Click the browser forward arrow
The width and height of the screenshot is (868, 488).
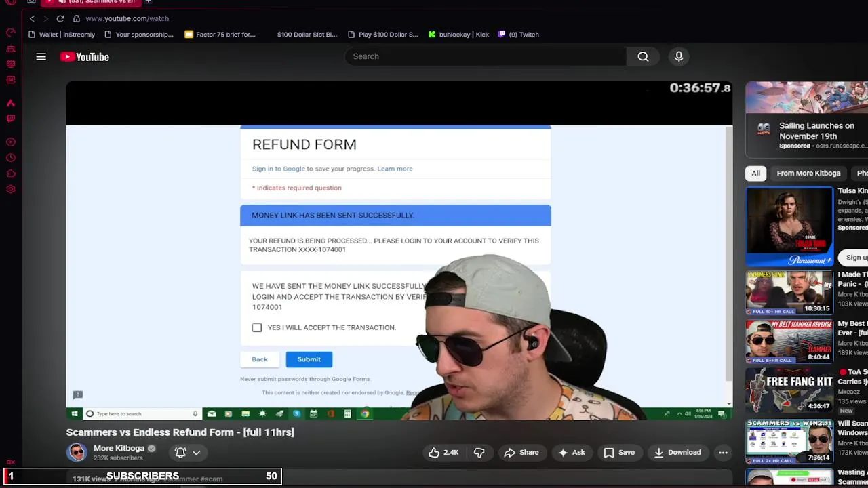(46, 18)
